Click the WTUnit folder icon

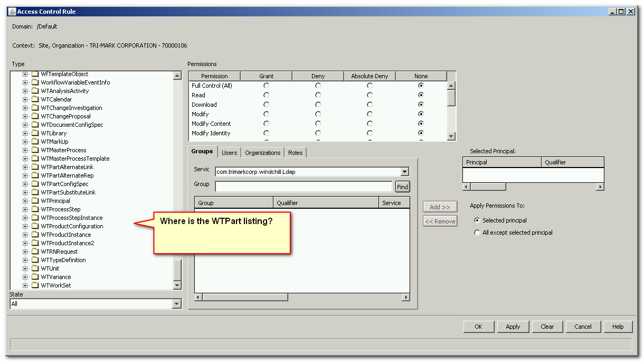35,268
